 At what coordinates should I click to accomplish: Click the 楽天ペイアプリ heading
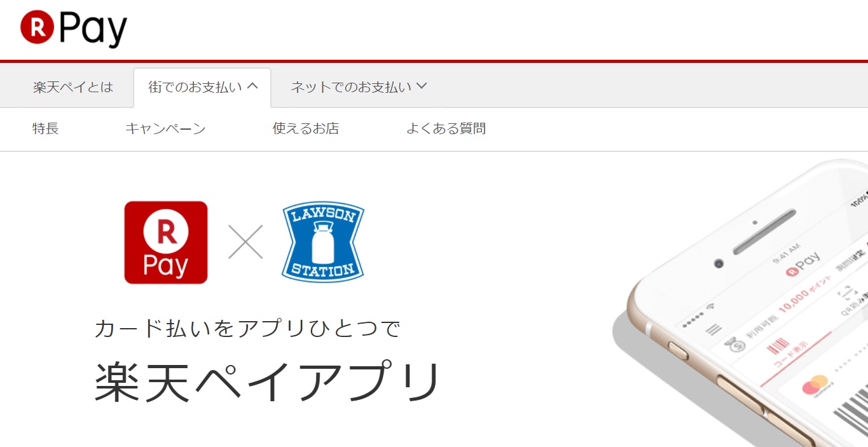tap(267, 382)
